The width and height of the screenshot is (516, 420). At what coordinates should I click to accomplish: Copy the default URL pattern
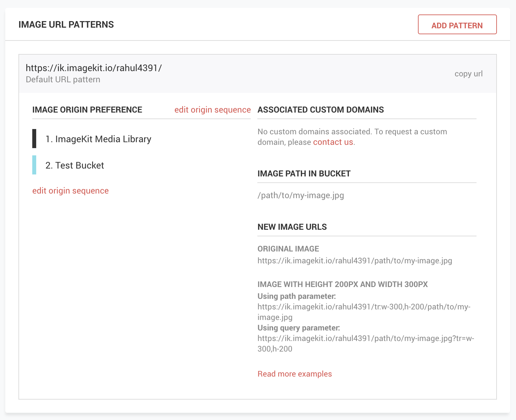coord(469,74)
